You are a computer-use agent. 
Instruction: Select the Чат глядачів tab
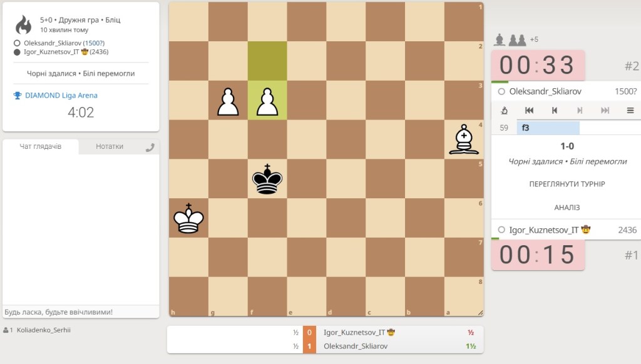pos(41,146)
